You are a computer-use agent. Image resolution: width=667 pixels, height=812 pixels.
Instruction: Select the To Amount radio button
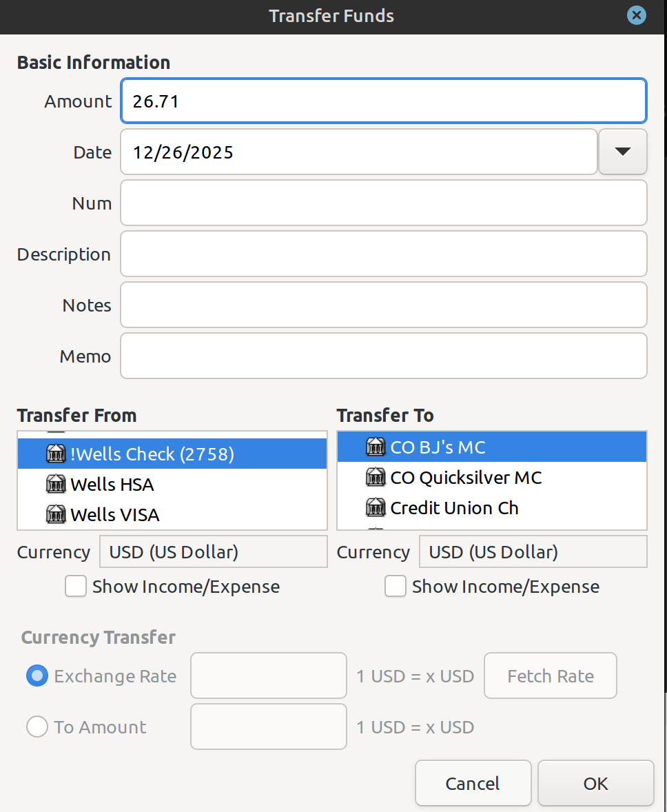tap(37, 727)
